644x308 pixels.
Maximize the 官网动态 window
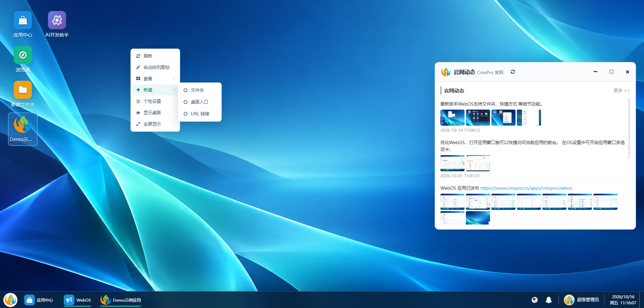[611, 72]
